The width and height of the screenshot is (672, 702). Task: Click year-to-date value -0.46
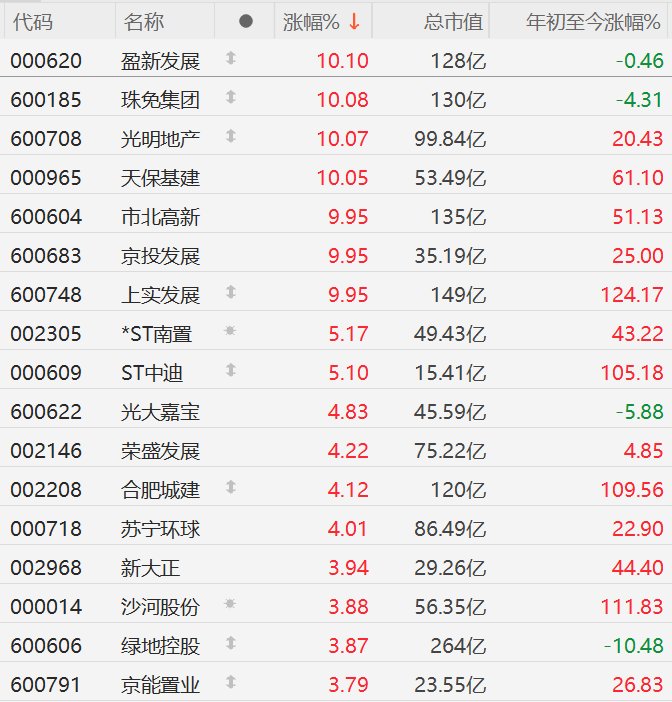[640, 61]
